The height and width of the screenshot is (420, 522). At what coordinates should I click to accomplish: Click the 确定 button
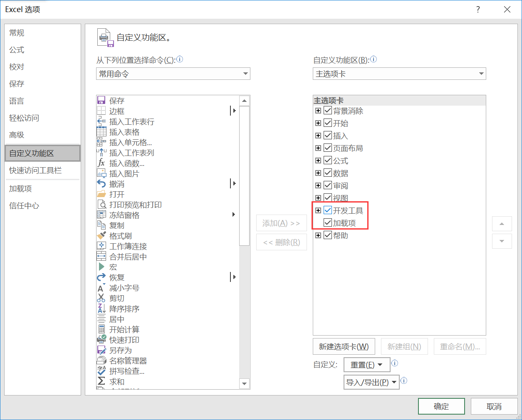click(441, 406)
